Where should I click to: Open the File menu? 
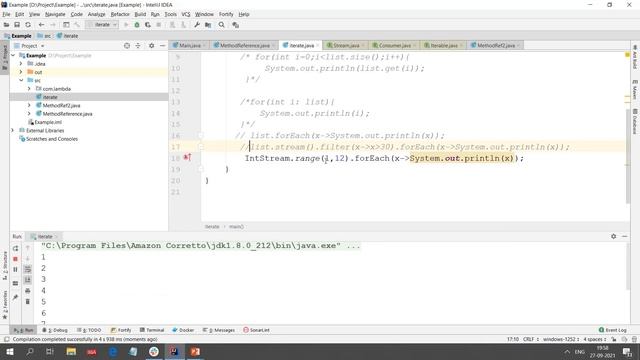[6, 14]
